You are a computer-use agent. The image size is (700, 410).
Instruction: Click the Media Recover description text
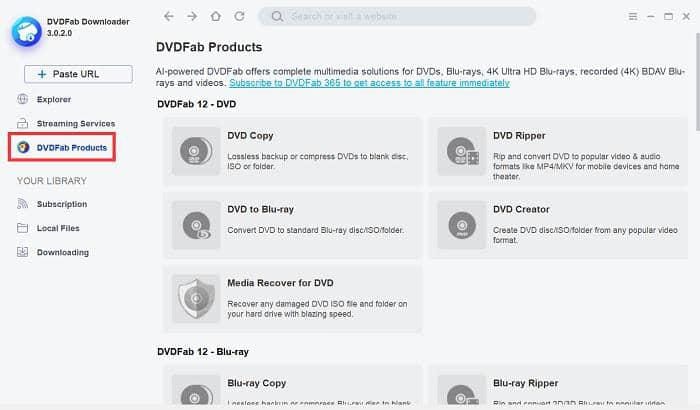[317, 309]
